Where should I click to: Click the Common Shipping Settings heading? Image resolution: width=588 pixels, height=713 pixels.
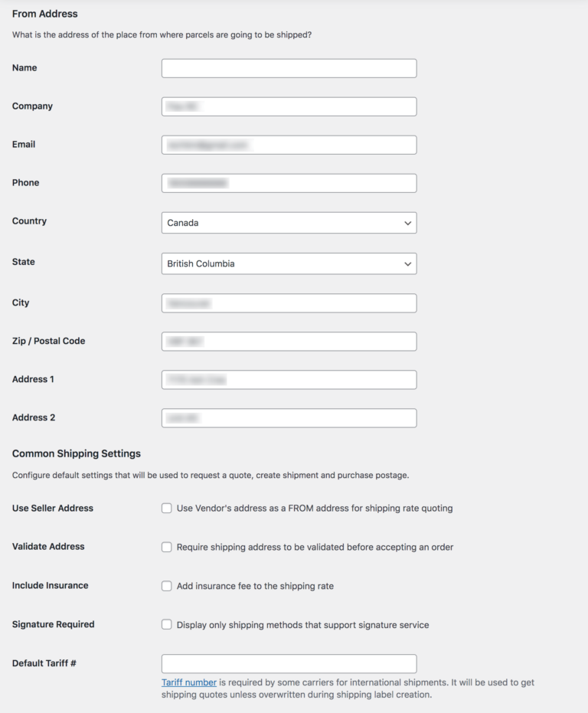pyautogui.click(x=76, y=453)
